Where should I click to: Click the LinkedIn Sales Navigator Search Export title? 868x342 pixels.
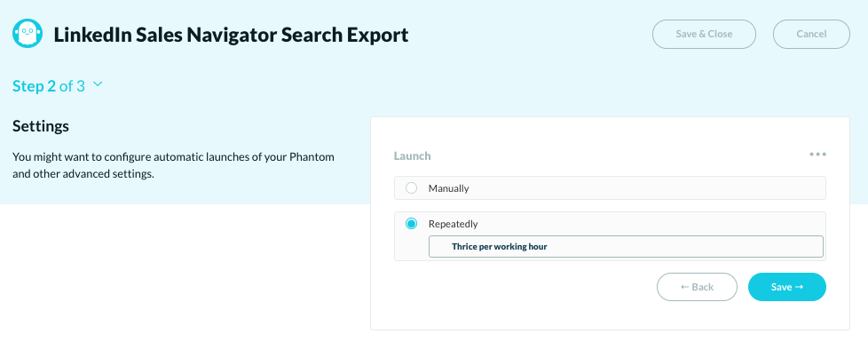(x=231, y=35)
